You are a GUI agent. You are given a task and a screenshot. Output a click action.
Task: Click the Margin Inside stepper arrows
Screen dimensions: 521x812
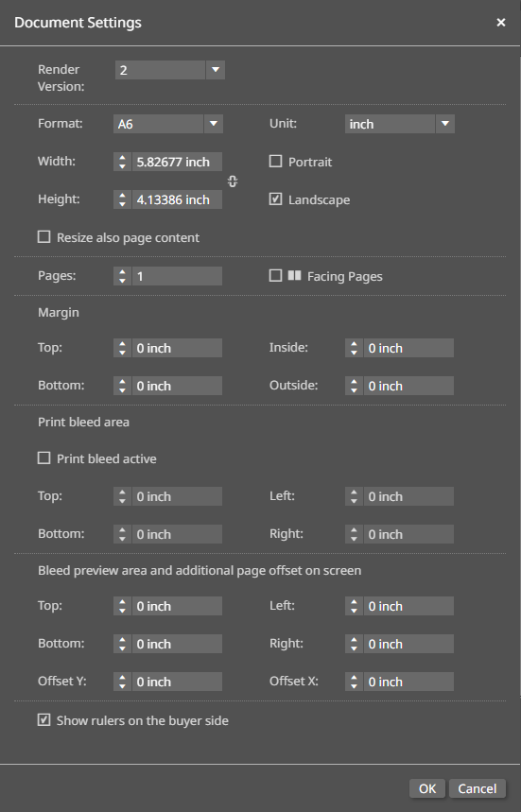(x=354, y=348)
